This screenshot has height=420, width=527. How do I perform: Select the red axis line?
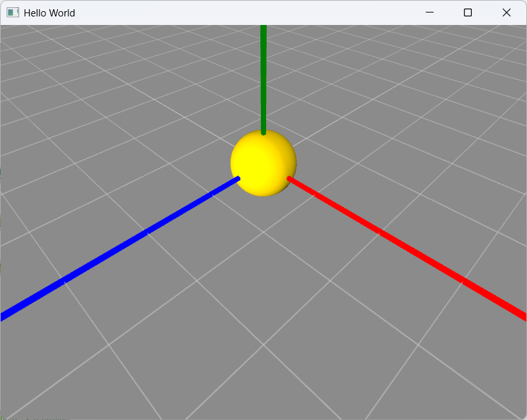[407, 249]
